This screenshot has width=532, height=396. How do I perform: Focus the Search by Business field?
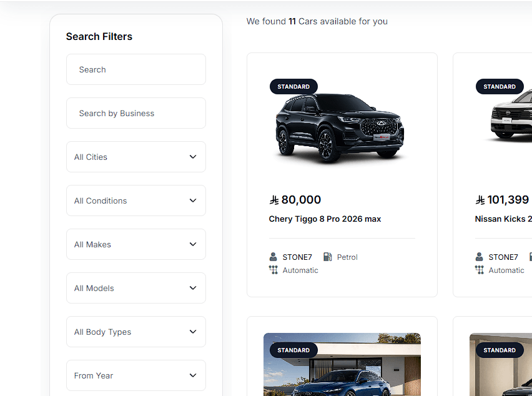point(136,113)
